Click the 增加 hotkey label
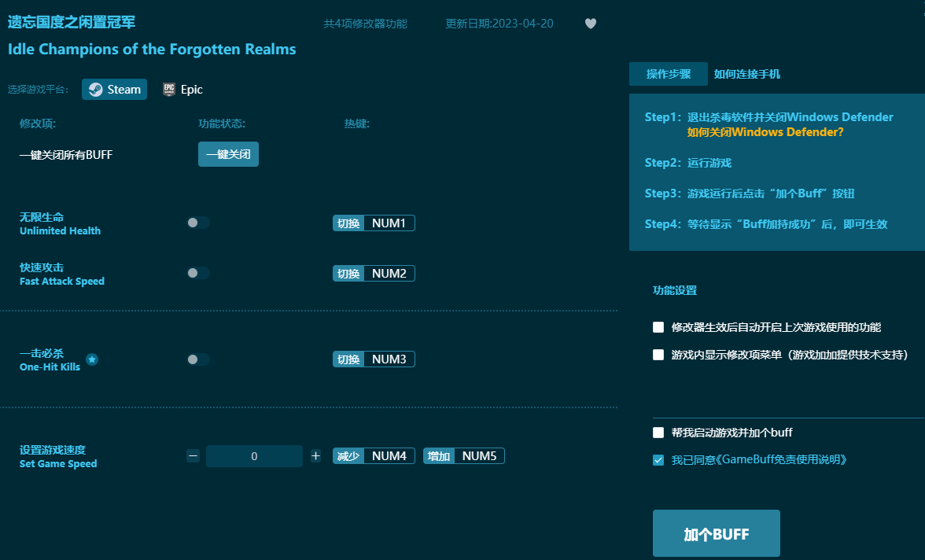This screenshot has height=560, width=925. pyautogui.click(x=439, y=456)
